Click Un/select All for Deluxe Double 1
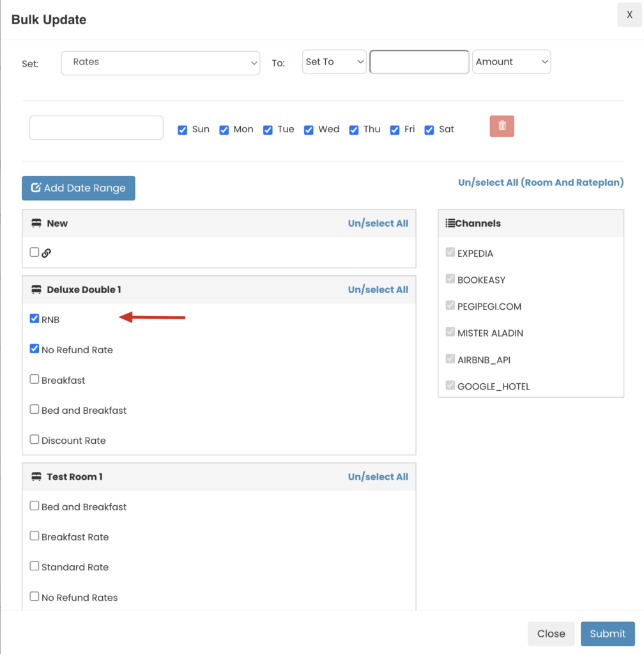 [x=378, y=289]
